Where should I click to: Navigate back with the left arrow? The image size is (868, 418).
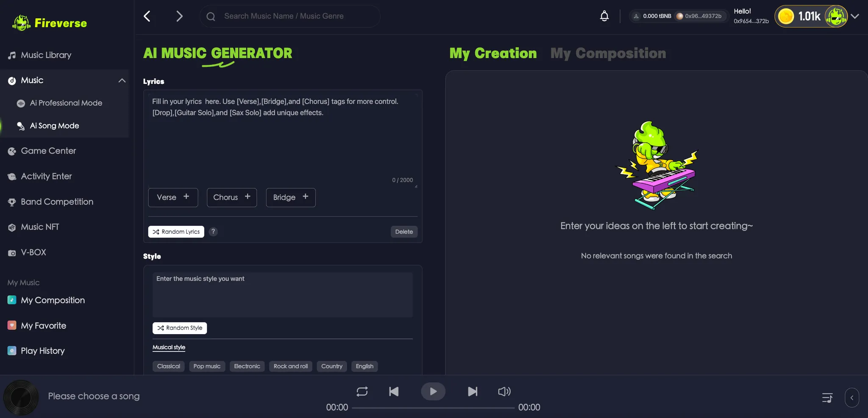point(147,16)
